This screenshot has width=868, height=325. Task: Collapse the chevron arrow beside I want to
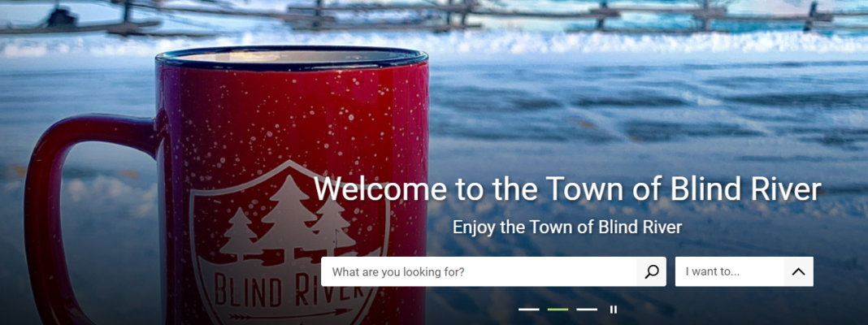click(798, 271)
